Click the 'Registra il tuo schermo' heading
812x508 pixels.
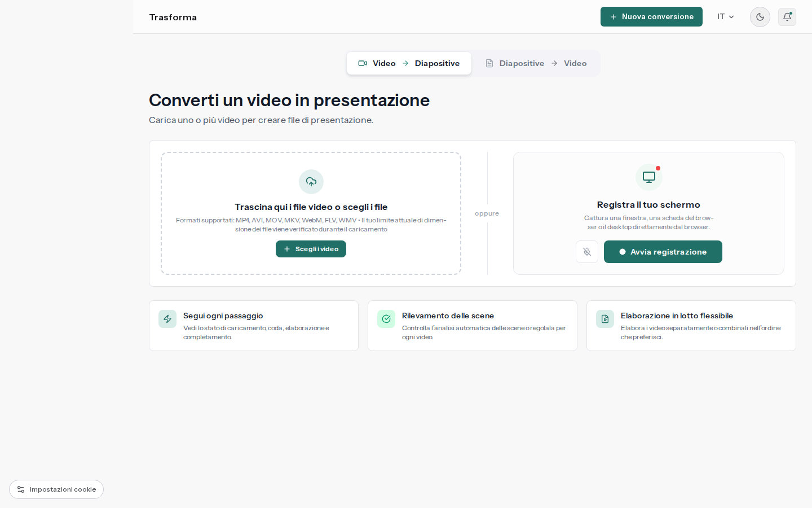click(648, 205)
